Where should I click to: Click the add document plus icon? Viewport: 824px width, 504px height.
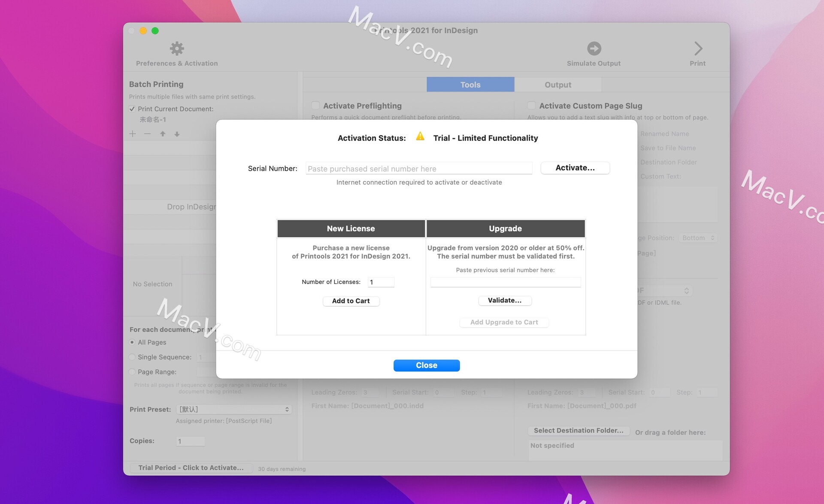coord(133,135)
